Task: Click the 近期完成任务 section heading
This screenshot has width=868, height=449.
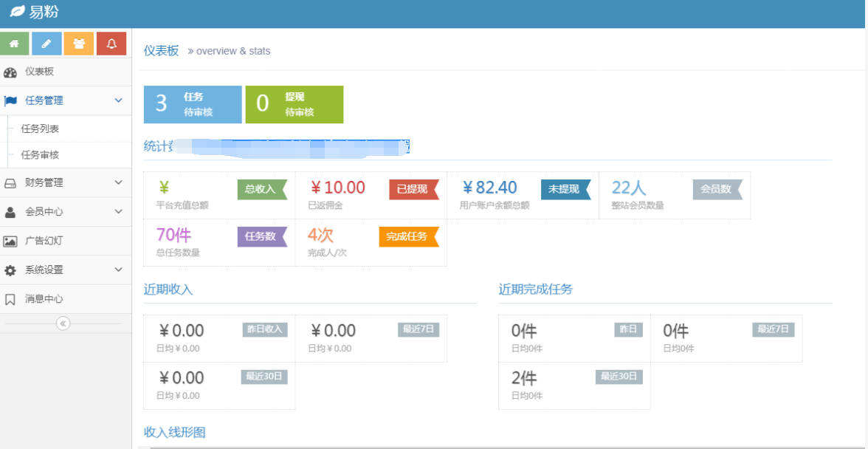Action: [x=535, y=289]
